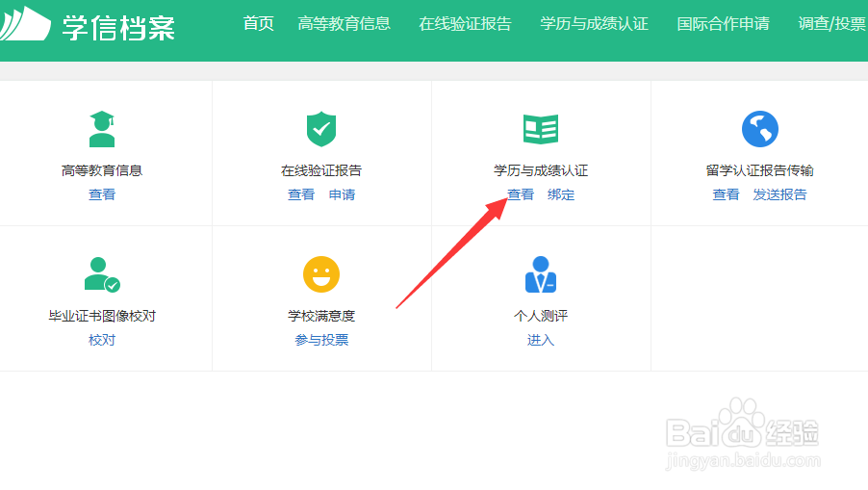Image resolution: width=868 pixels, height=490 pixels.
Task: Click the 发送报告 link
Action: (780, 194)
